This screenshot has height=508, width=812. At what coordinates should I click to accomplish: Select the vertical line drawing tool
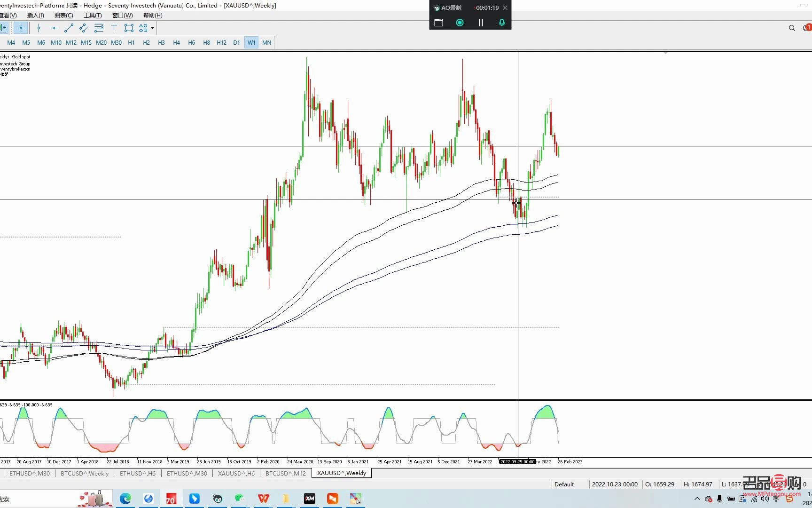pos(39,28)
